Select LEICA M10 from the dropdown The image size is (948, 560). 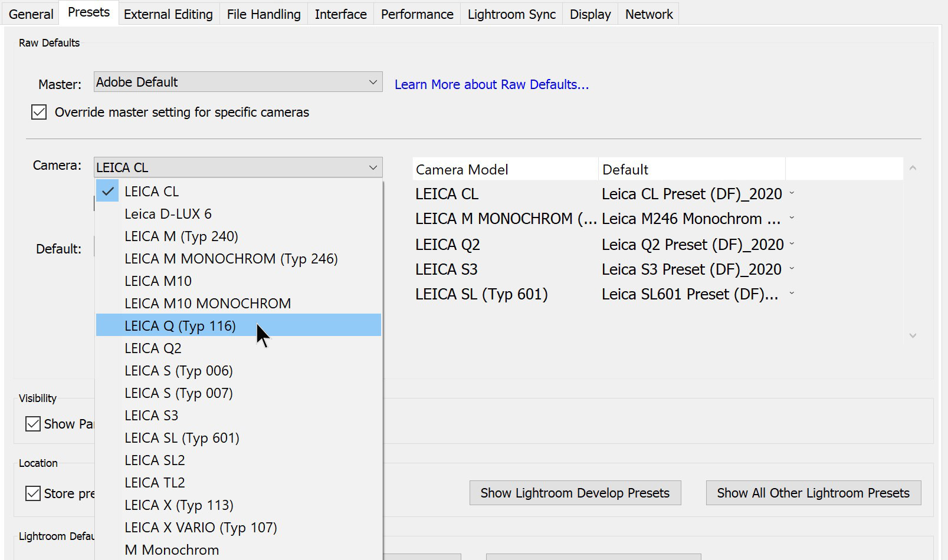[238, 281]
